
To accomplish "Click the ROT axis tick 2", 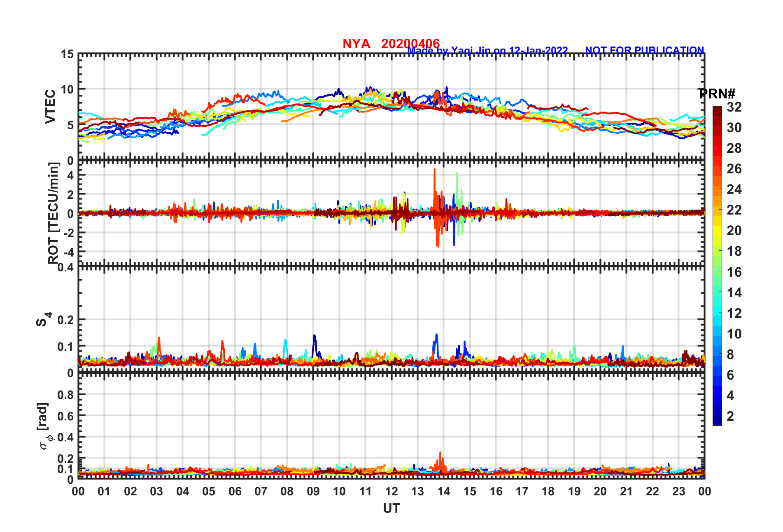I will tap(71, 194).
